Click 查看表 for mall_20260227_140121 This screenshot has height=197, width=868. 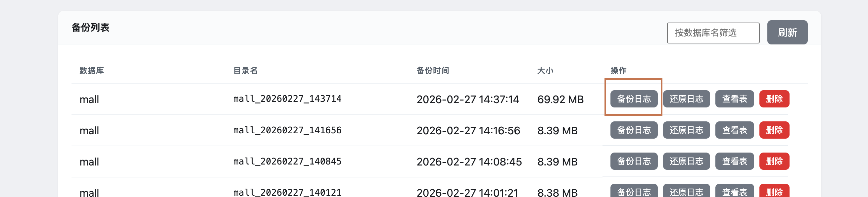point(734,192)
